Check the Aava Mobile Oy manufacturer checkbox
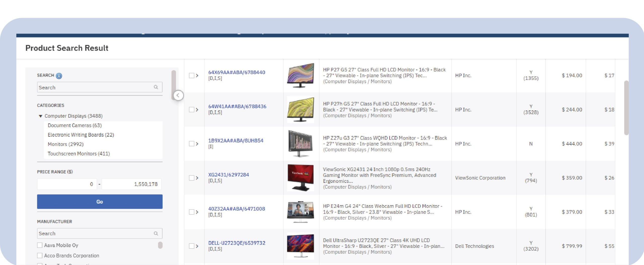 pos(40,245)
